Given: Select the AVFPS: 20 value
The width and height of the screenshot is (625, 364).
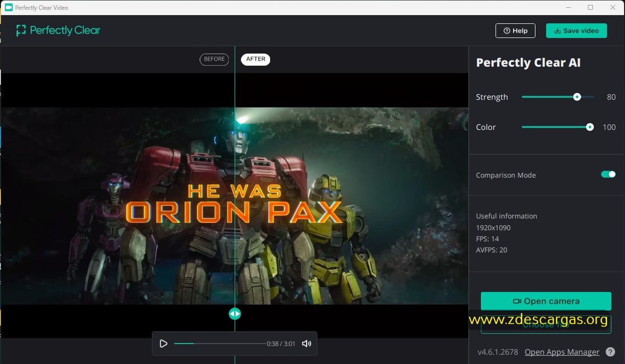Looking at the screenshot, I should coord(492,250).
